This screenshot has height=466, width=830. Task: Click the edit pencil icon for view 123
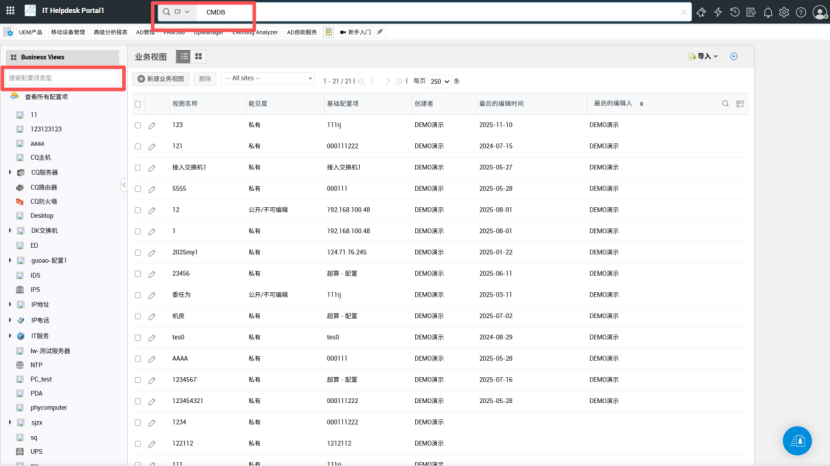(x=152, y=125)
